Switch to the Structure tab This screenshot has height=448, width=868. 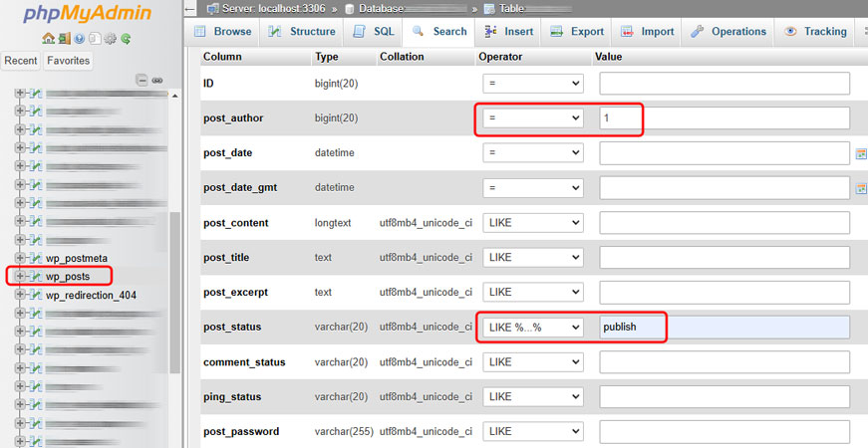coord(301,32)
